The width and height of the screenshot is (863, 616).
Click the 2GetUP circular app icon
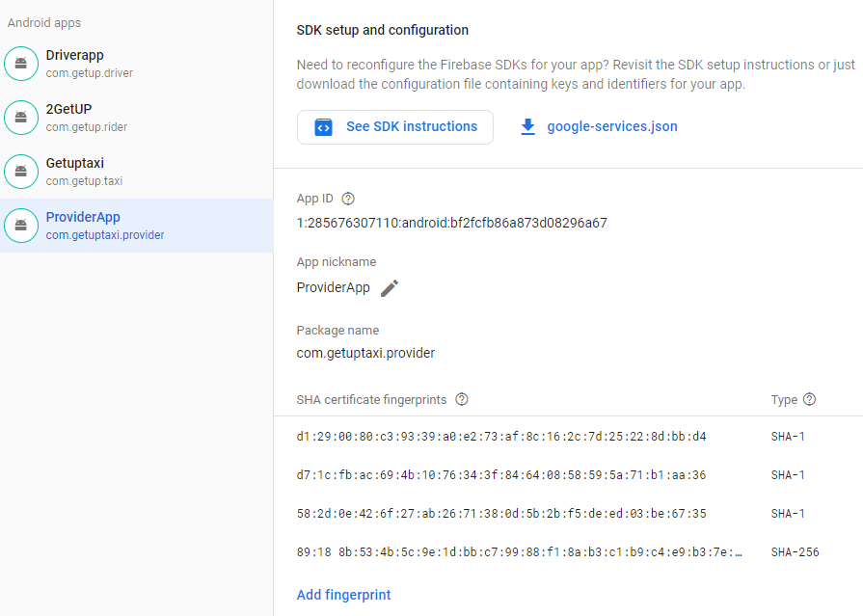coord(21,117)
